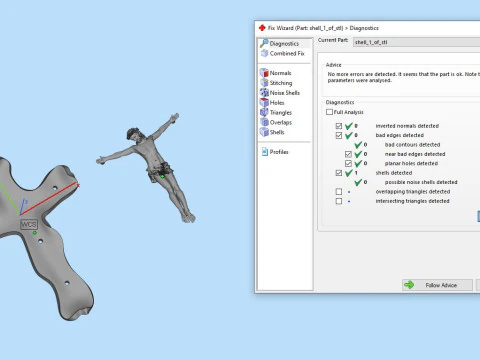Click green checkmark beside bad contours
Image resolution: width=480 pixels, height=360 pixels.
pos(358,145)
